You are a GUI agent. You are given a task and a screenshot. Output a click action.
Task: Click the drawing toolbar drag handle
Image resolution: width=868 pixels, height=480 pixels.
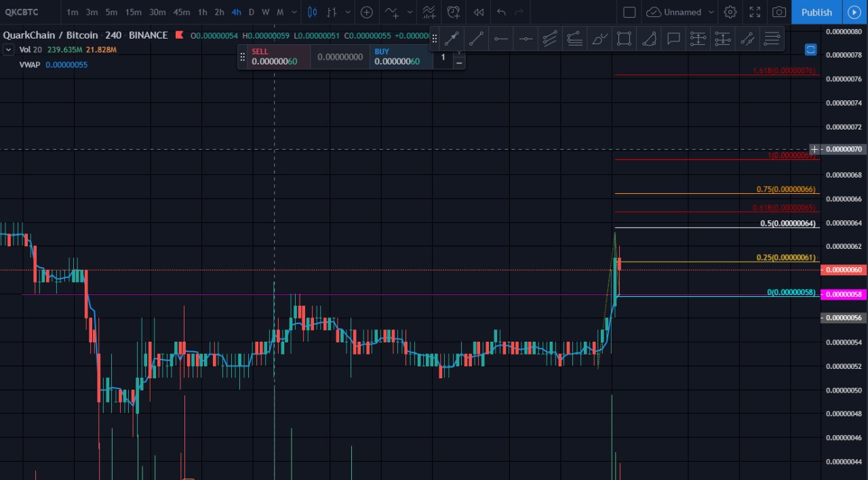(435, 39)
